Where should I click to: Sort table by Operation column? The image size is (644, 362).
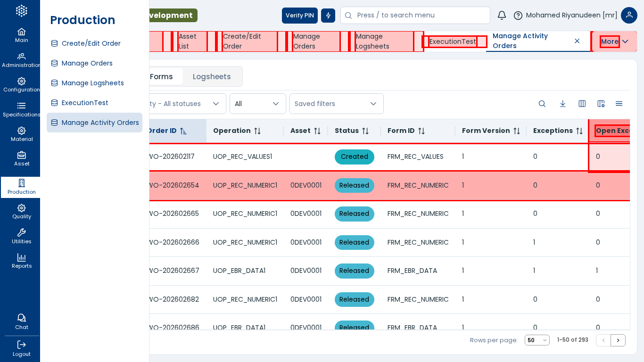tap(257, 131)
